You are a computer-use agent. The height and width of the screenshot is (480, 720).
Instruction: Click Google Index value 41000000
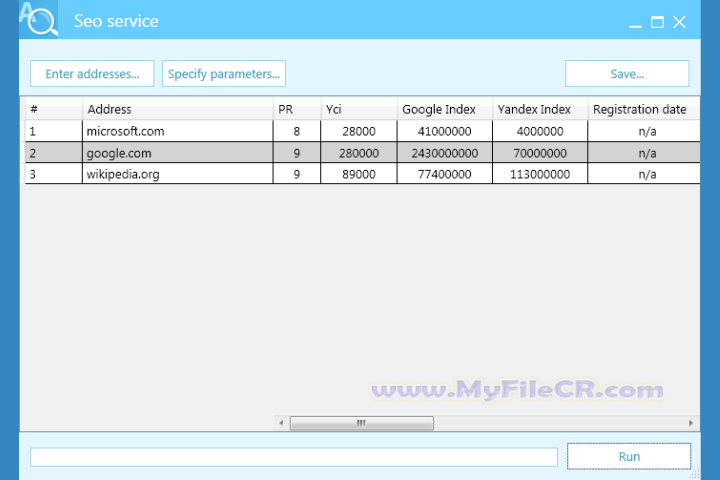tap(444, 131)
